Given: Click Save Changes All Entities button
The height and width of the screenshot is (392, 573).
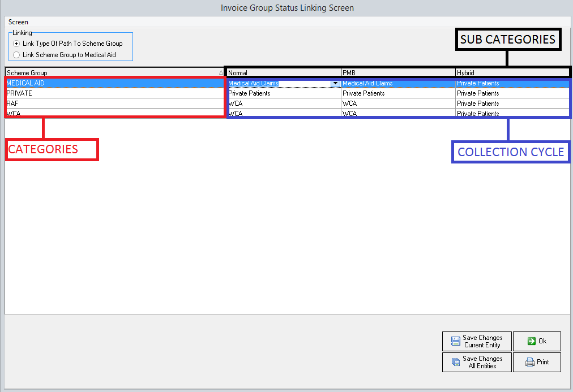Looking at the screenshot, I should (477, 362).
